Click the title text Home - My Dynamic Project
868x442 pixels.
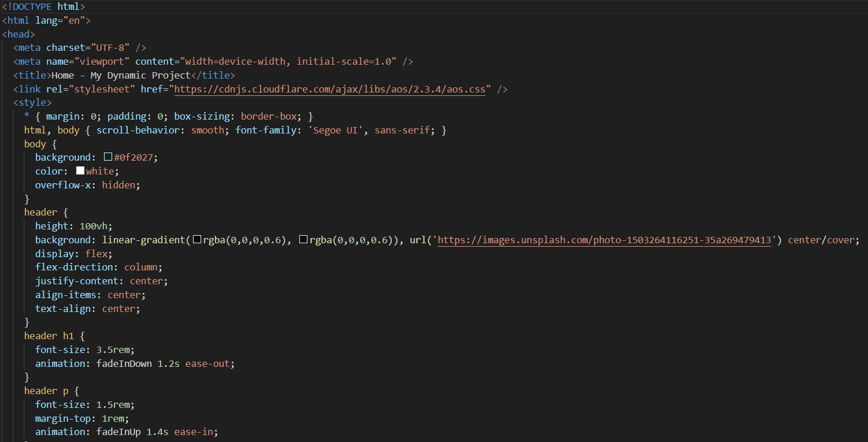(121, 75)
